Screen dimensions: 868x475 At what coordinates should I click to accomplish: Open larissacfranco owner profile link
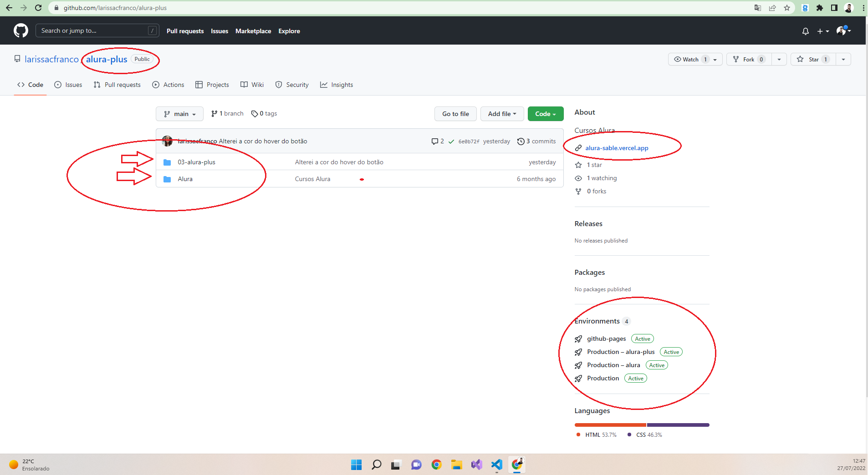click(51, 59)
